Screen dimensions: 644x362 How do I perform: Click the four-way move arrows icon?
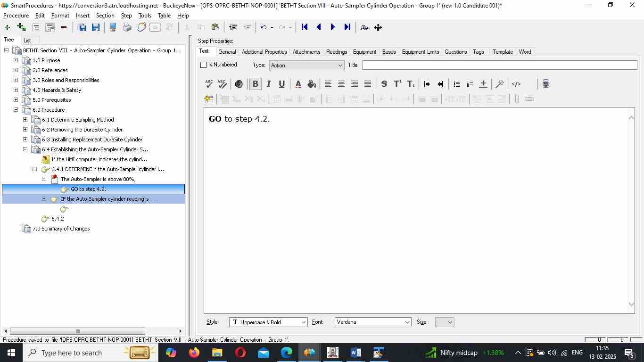(x=378, y=27)
